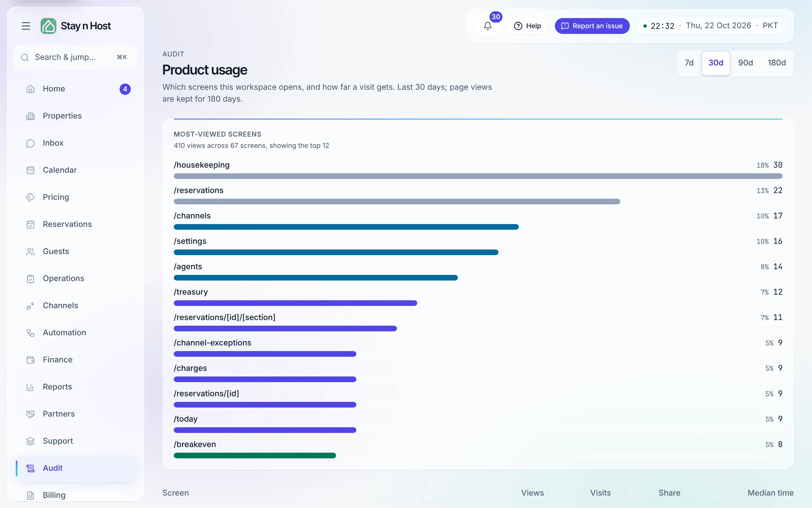Click the Channels plug icon

coord(30,306)
